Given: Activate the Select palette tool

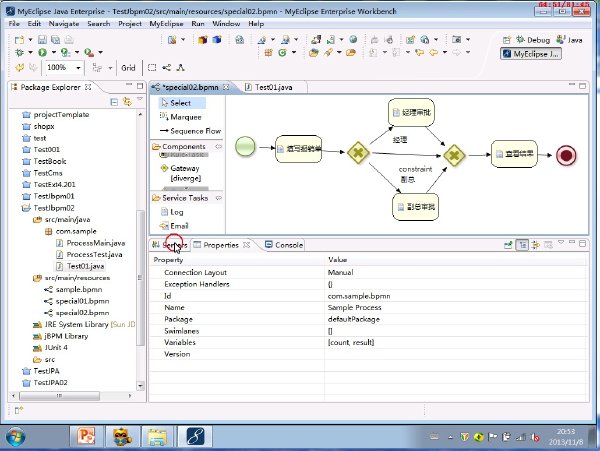Looking at the screenshot, I should click(x=182, y=103).
